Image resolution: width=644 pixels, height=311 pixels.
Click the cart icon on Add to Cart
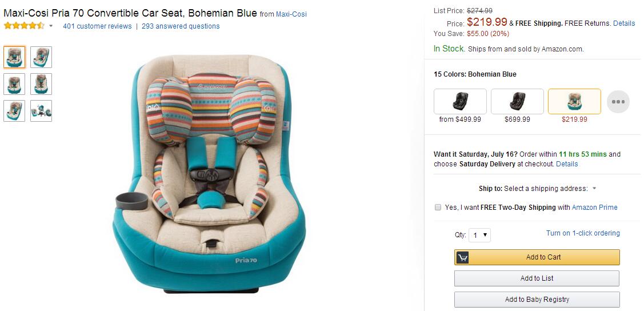(x=463, y=257)
